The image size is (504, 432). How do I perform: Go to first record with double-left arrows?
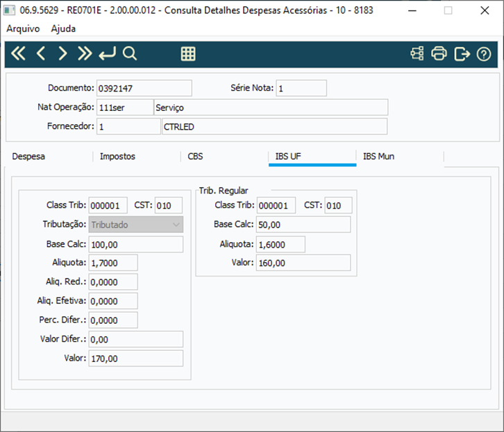tap(18, 53)
